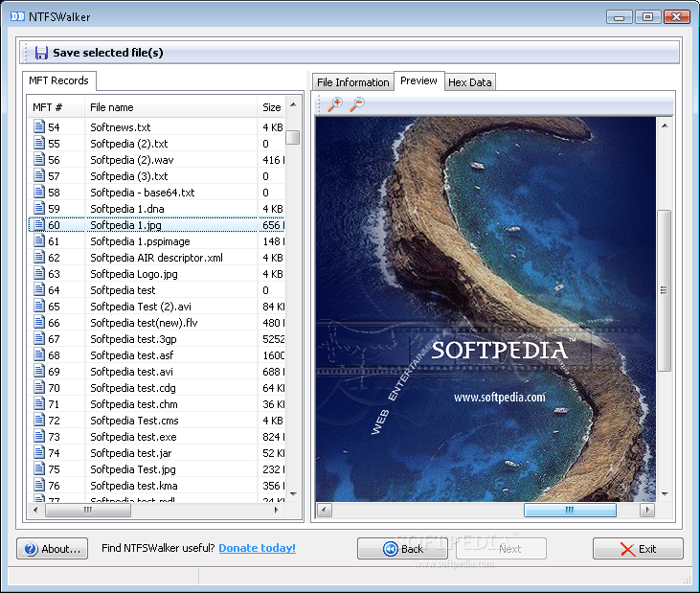Viewport: 700px width, 593px height.
Task: Click file icon for MFT record 55
Action: pyautogui.click(x=39, y=143)
